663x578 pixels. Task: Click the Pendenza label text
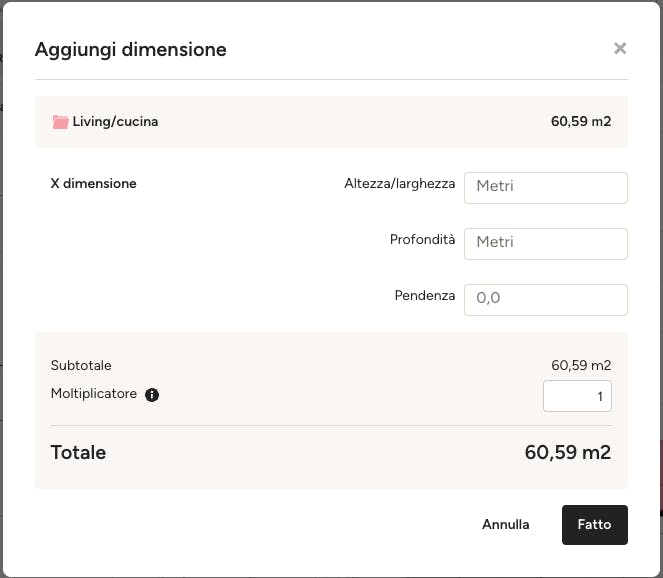pyautogui.click(x=425, y=295)
